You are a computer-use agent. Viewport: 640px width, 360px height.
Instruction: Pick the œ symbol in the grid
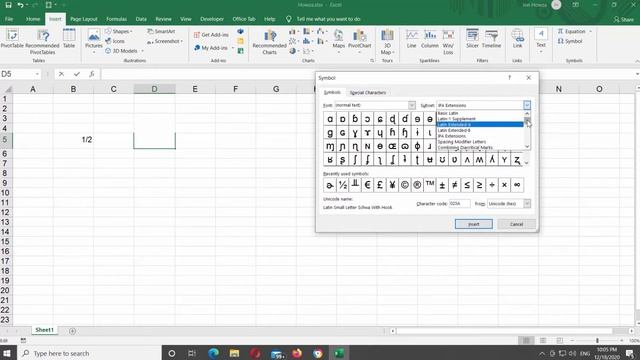point(392,146)
